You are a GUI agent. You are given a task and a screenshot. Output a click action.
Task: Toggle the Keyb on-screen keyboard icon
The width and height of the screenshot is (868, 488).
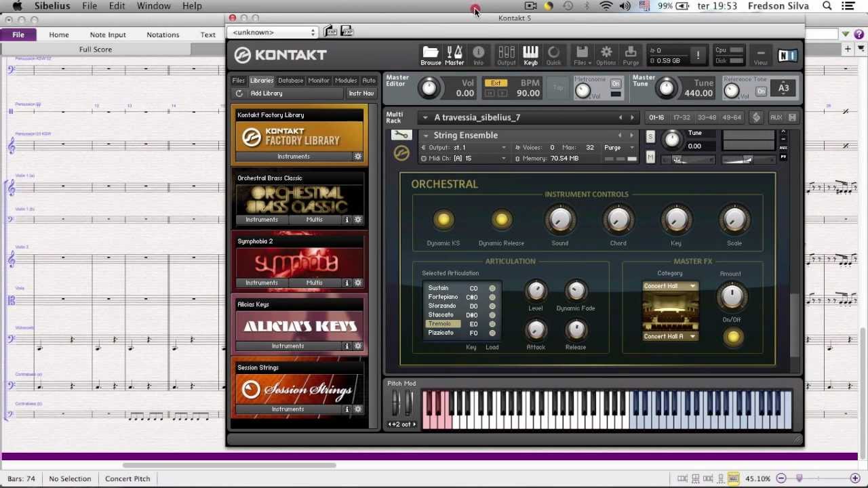coord(530,56)
